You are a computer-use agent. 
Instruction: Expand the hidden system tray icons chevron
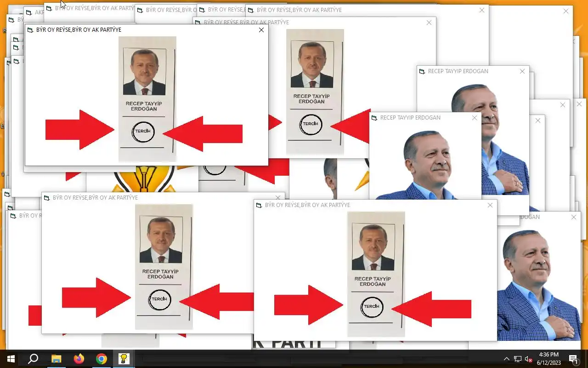pyautogui.click(x=507, y=359)
